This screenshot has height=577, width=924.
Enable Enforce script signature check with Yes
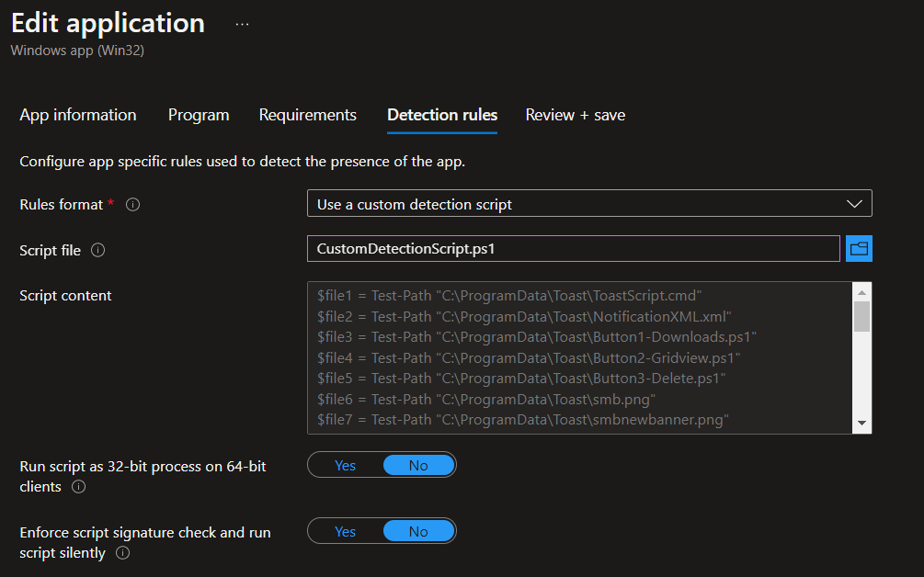point(346,531)
